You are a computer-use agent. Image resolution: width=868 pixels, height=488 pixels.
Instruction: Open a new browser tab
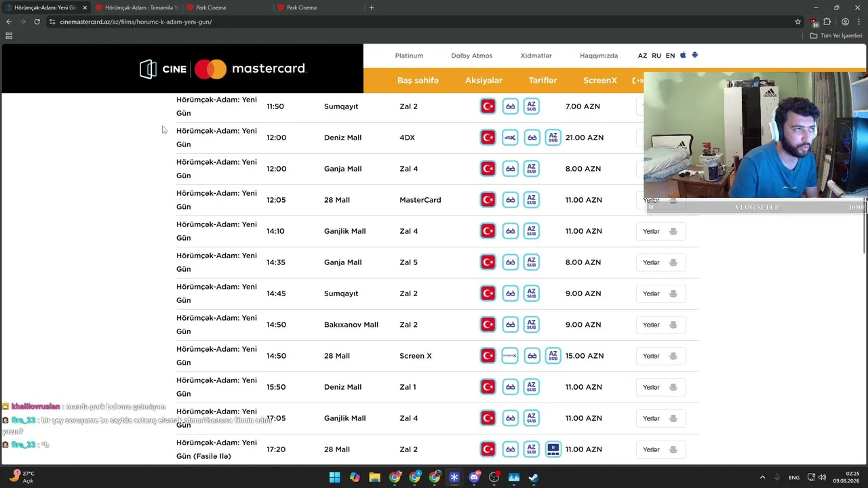371,7
